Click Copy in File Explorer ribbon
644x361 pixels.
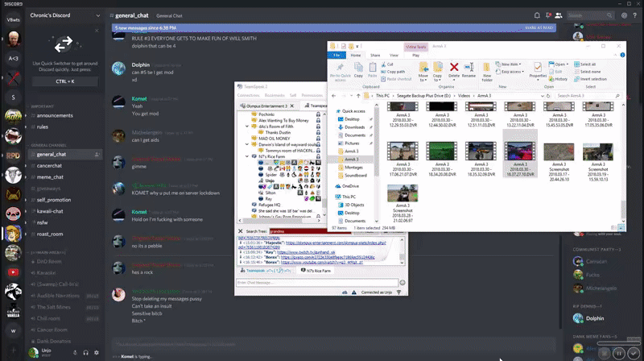point(358,70)
